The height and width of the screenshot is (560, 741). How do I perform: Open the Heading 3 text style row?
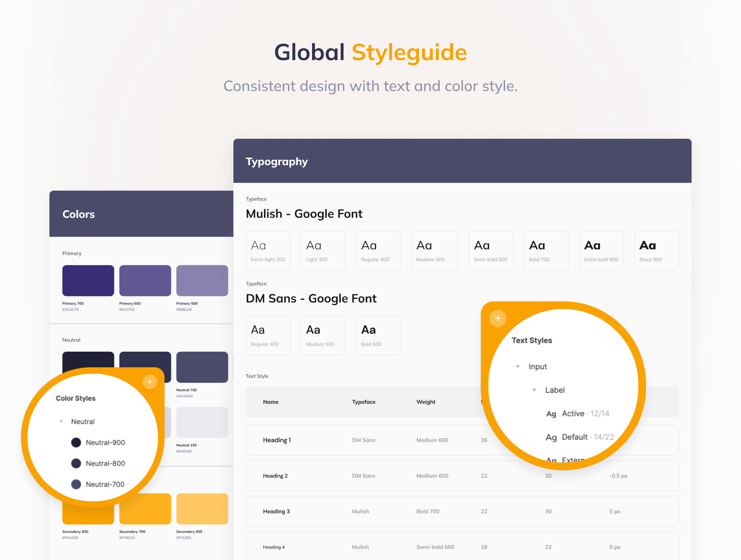pyautogui.click(x=462, y=511)
